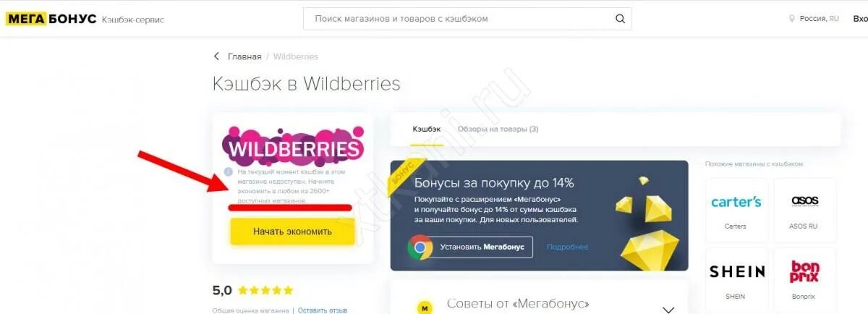
Task: Open the Подробнее link
Action: (567, 247)
